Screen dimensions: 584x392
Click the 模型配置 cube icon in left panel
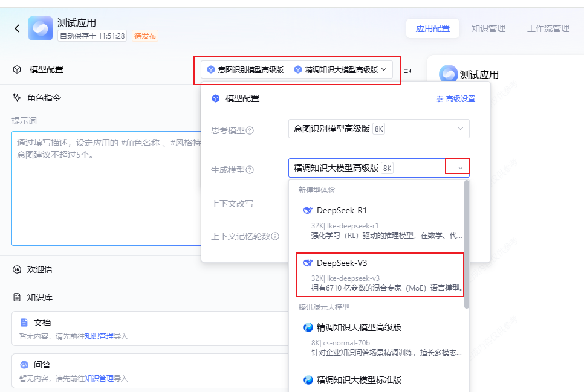[17, 69]
